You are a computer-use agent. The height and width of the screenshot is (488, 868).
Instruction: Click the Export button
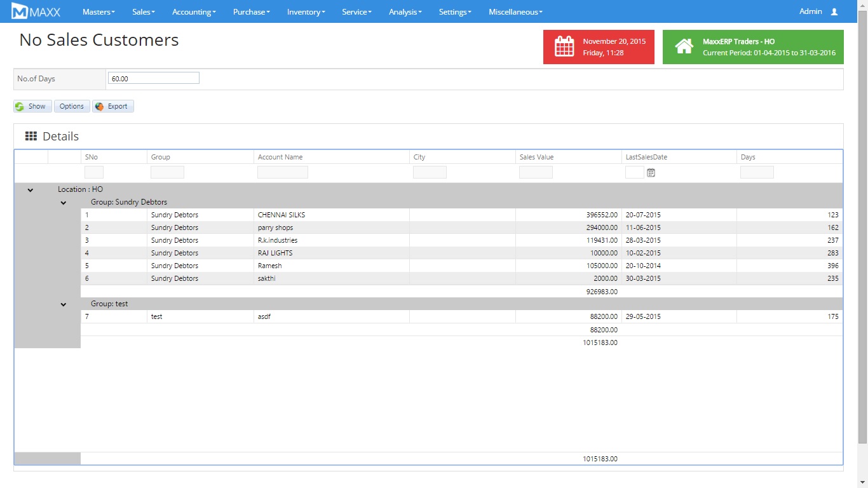(112, 106)
